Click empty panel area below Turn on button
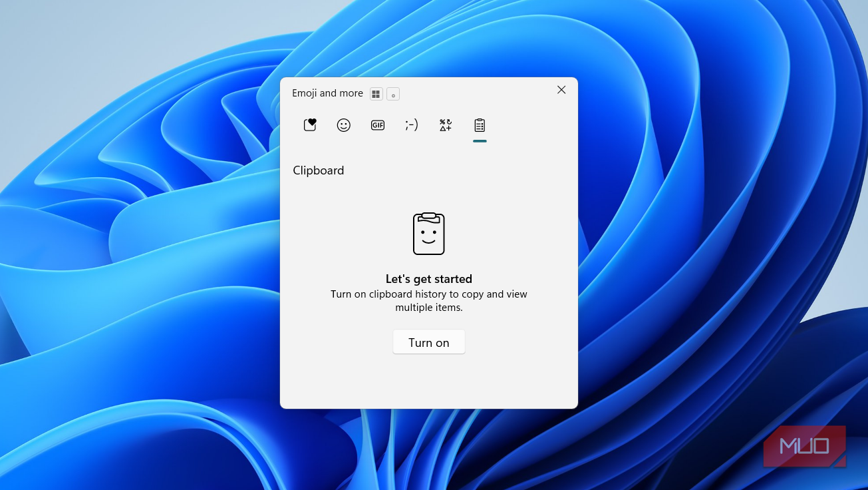Viewport: 868px width, 490px height. tap(429, 383)
